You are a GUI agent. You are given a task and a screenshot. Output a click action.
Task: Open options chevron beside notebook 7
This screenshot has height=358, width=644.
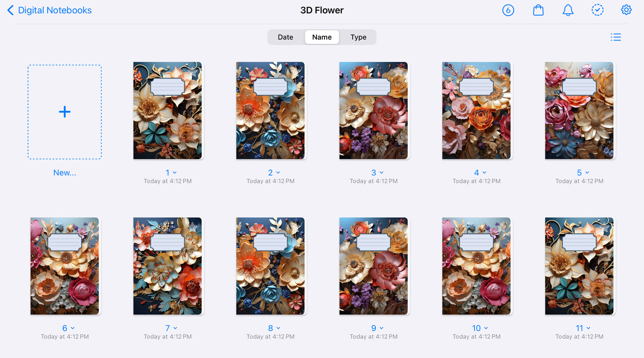pos(175,328)
